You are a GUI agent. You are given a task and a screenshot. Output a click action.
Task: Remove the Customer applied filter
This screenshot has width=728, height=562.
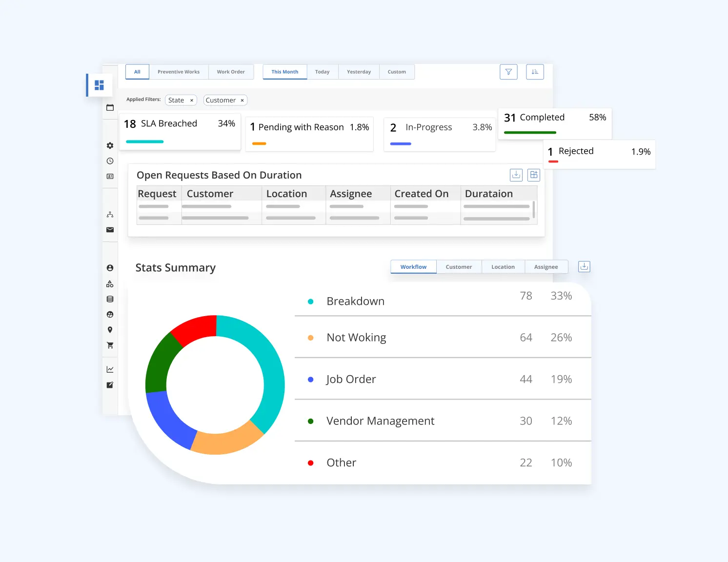(x=242, y=100)
